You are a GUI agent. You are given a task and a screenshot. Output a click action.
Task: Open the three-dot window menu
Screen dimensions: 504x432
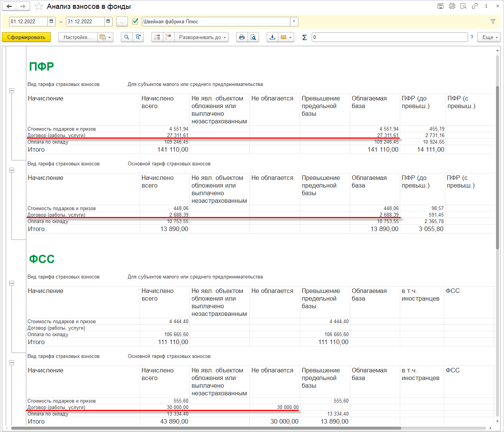(486, 6)
